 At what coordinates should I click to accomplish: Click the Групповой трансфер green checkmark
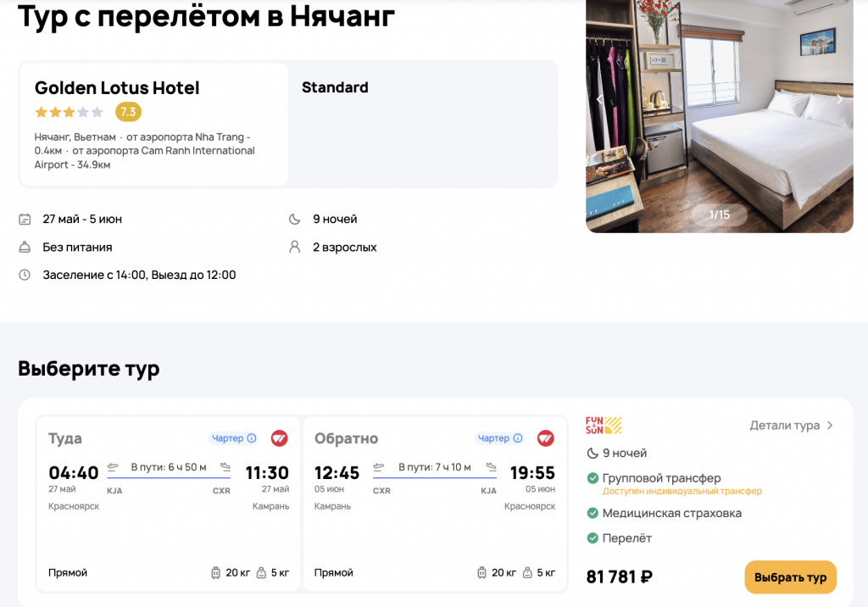pyautogui.click(x=593, y=478)
